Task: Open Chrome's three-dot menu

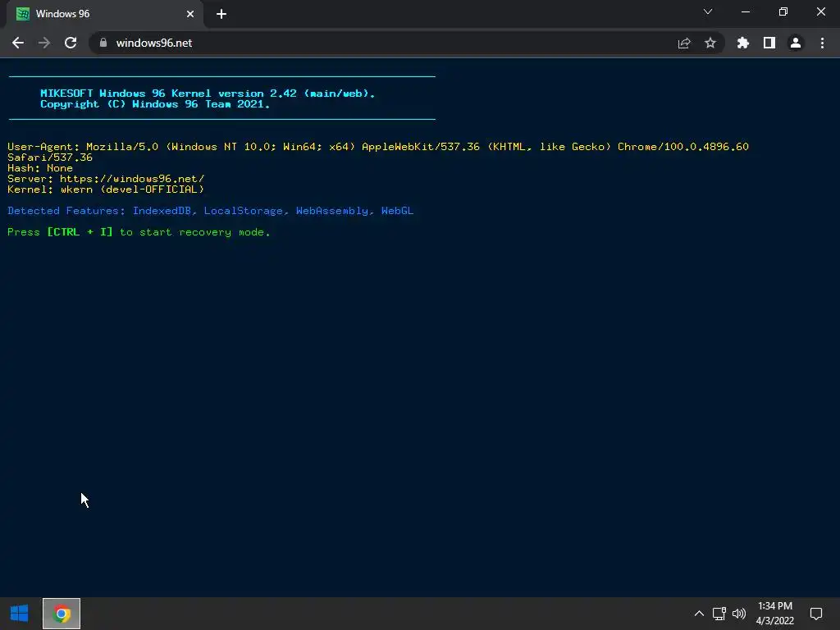Action: tap(822, 43)
